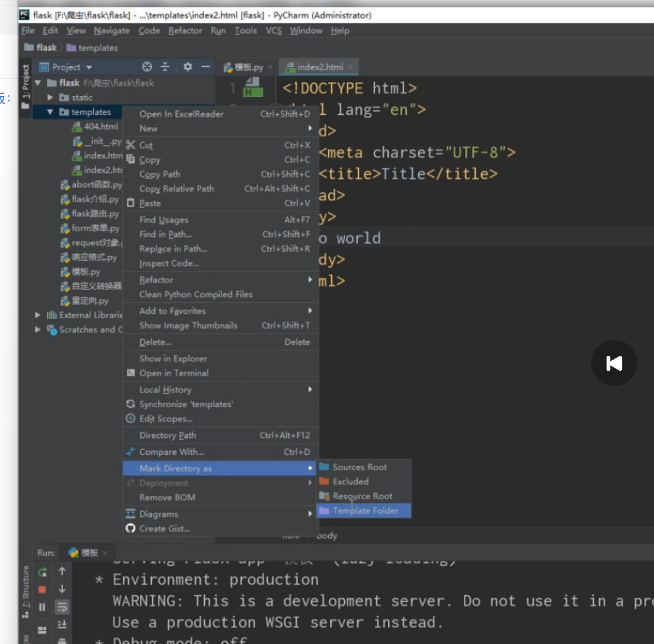Click the previous track overlay button
This screenshot has height=644, width=654.
pos(614,363)
